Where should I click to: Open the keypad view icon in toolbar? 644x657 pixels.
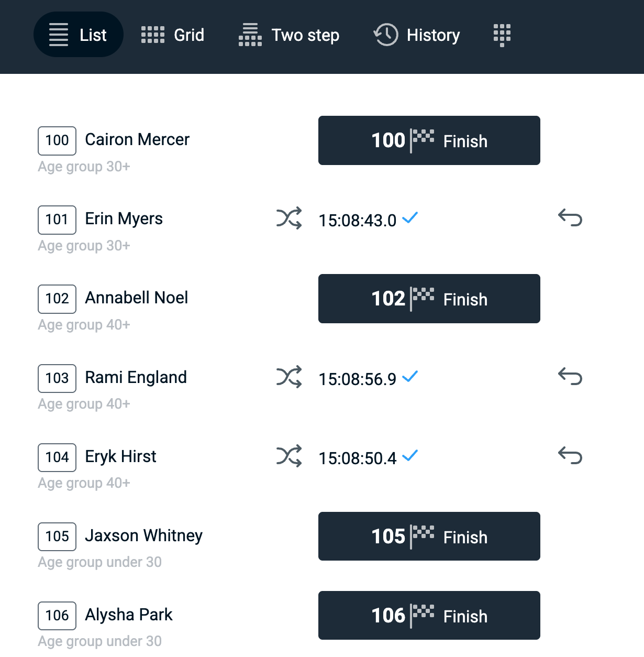click(502, 35)
